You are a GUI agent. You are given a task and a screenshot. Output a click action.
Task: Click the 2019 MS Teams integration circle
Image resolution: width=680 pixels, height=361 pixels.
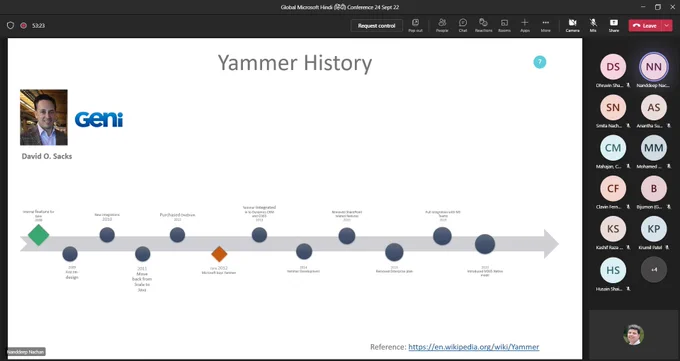(x=442, y=236)
